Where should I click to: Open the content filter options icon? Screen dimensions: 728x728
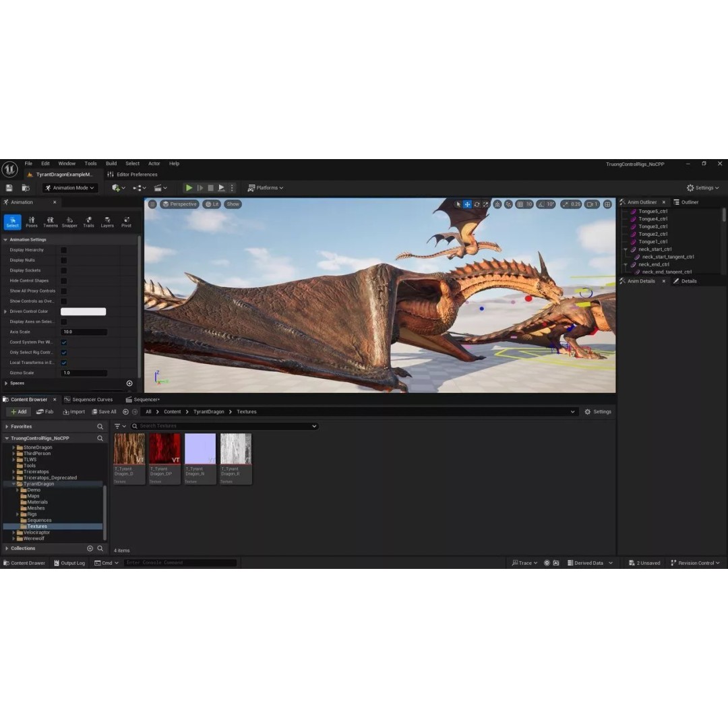(x=120, y=426)
